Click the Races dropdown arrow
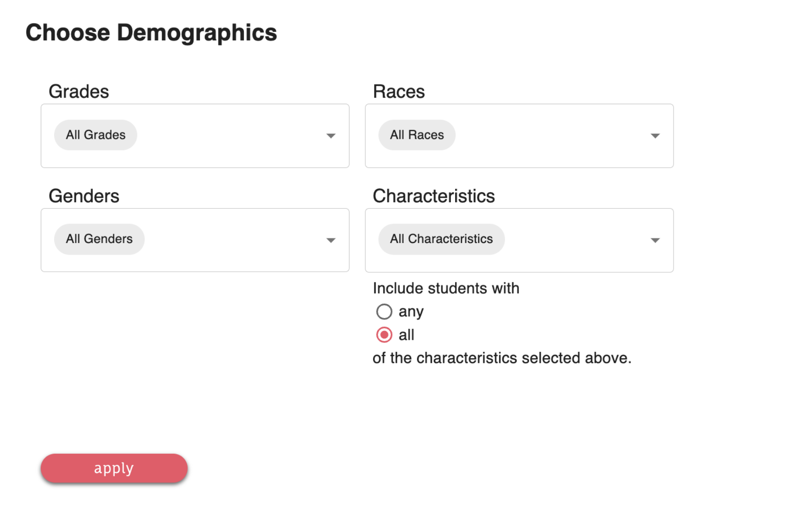This screenshot has width=812, height=525. tap(655, 136)
